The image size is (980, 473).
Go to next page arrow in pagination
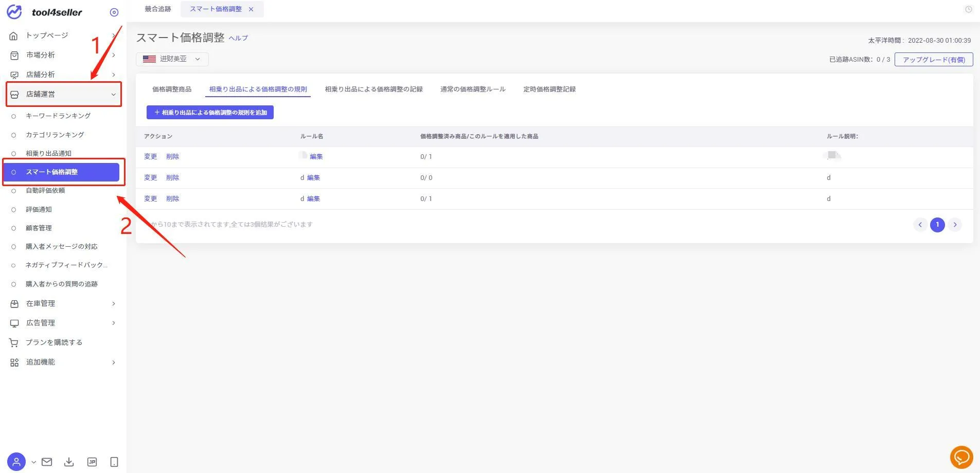coord(955,225)
